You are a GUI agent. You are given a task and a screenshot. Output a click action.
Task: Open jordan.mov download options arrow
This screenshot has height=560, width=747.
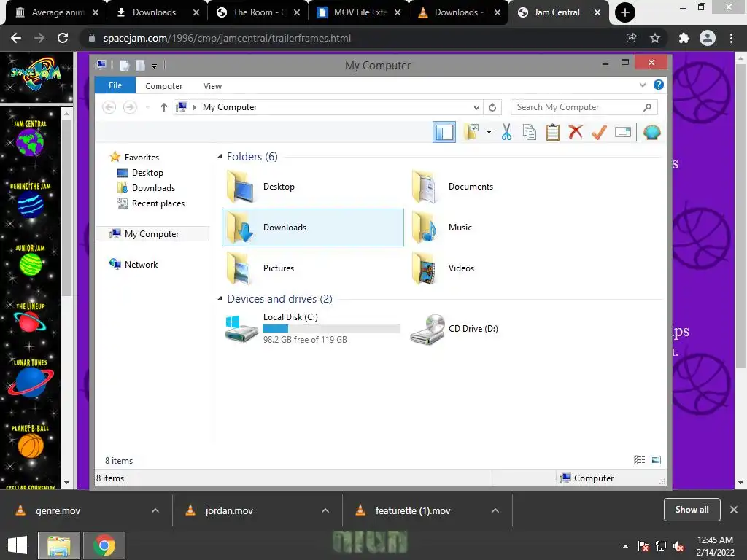(x=325, y=510)
